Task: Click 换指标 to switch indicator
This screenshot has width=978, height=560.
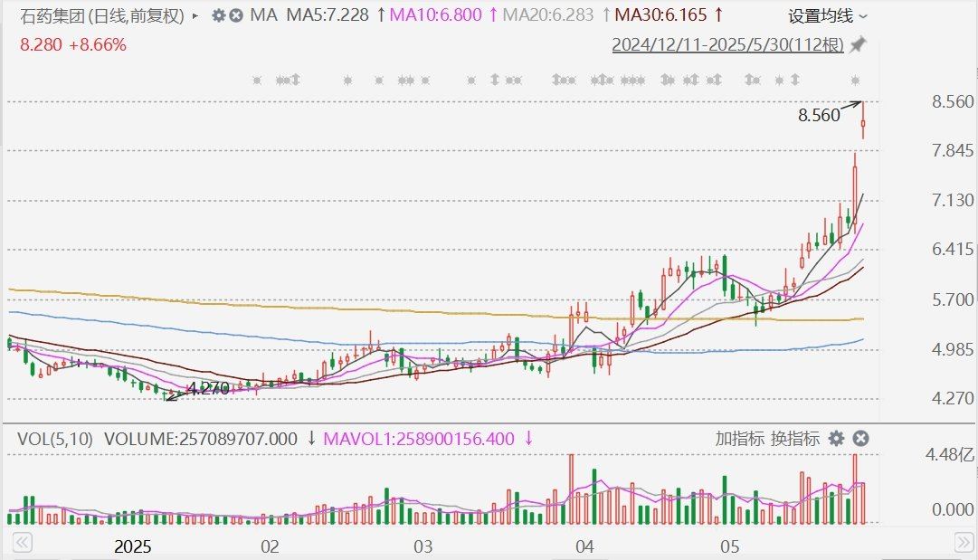Action: click(x=795, y=439)
